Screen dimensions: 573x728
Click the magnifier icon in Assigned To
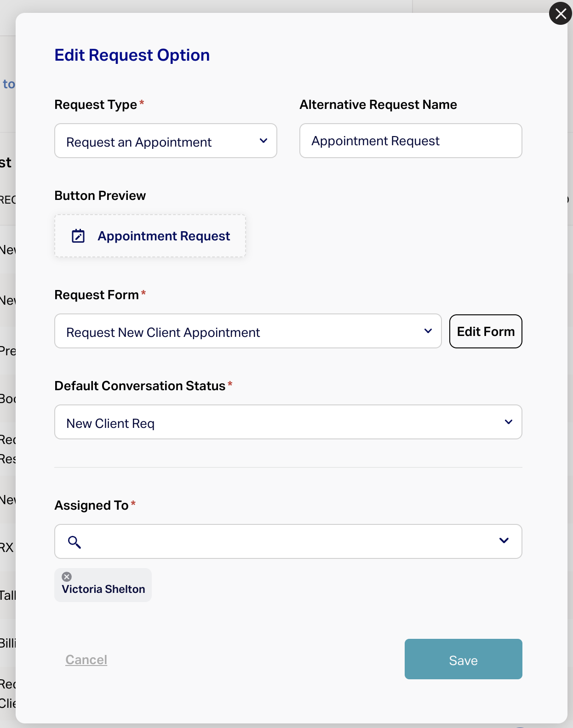click(x=74, y=542)
